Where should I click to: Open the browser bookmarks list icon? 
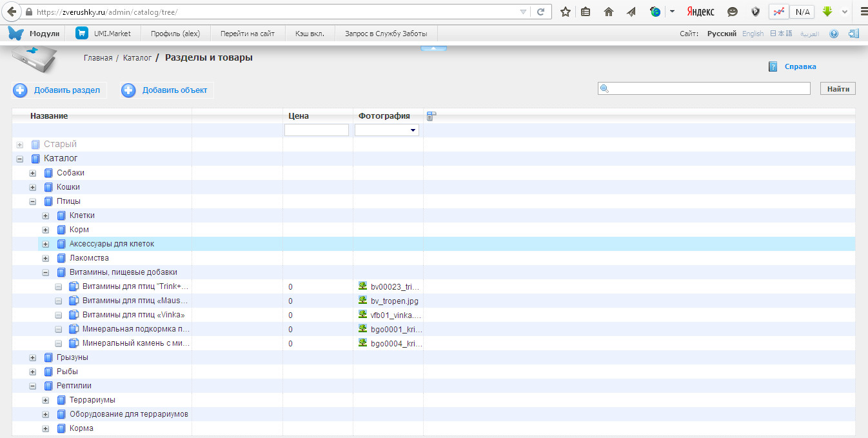(586, 12)
